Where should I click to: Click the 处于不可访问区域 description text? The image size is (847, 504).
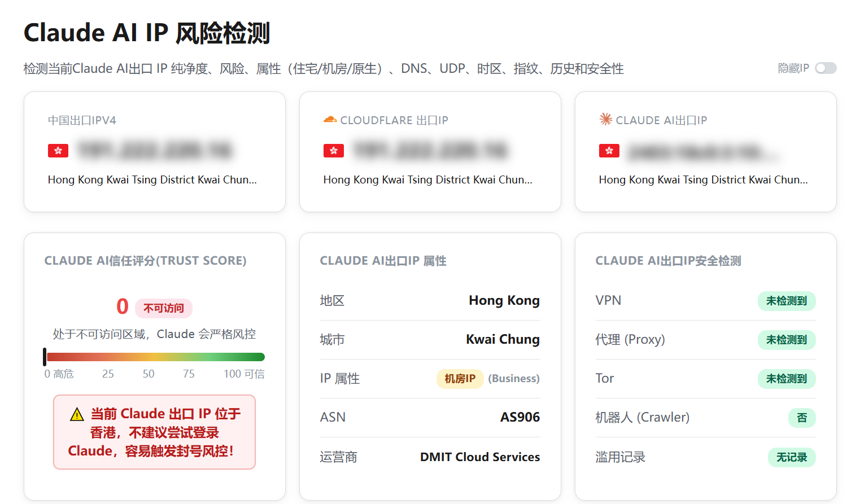coord(155,334)
